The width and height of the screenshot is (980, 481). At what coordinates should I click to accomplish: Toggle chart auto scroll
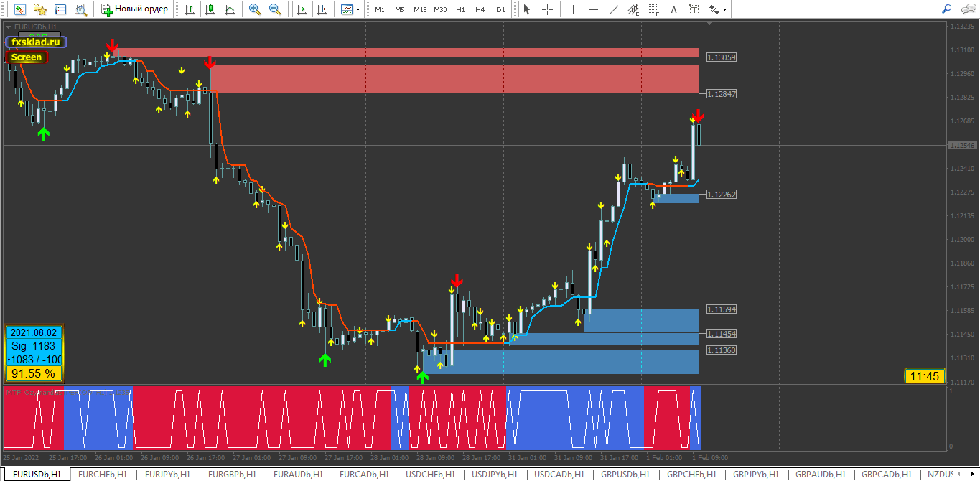point(301,9)
